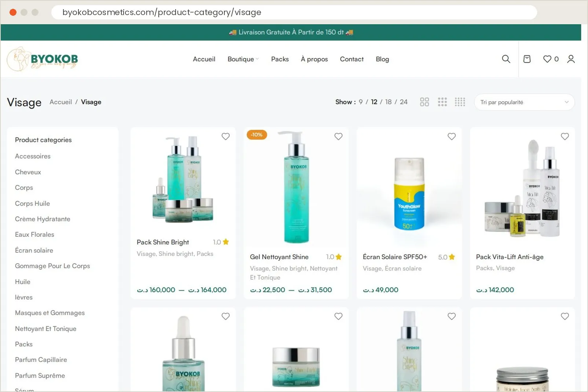Image resolution: width=588 pixels, height=392 pixels.
Task: Click the Pack Shine Bright product image
Action: 183,179
